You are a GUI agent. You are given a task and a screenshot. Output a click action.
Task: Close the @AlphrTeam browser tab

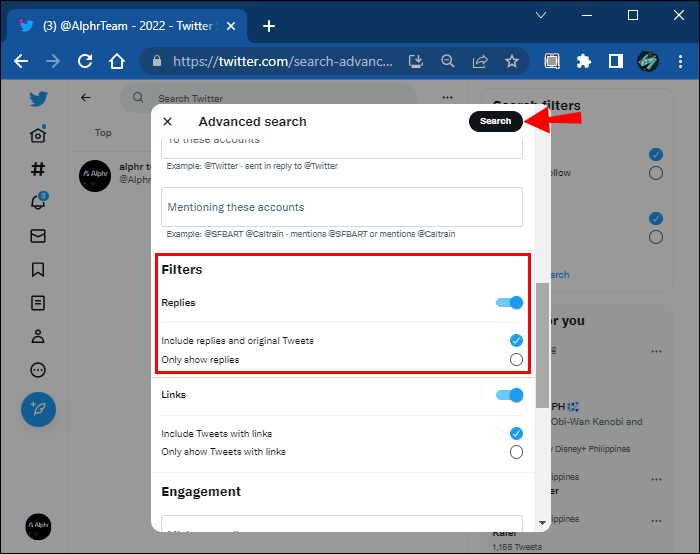[x=231, y=26]
